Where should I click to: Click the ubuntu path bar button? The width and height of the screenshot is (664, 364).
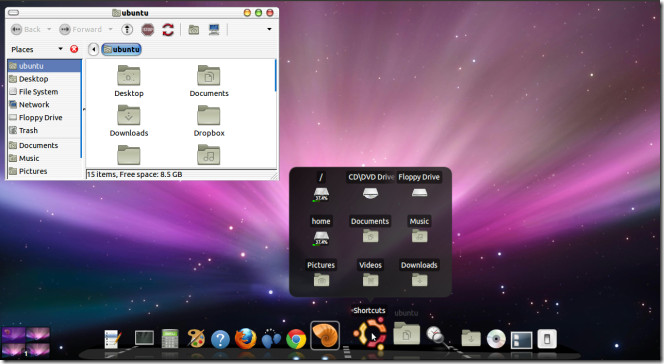pos(122,50)
